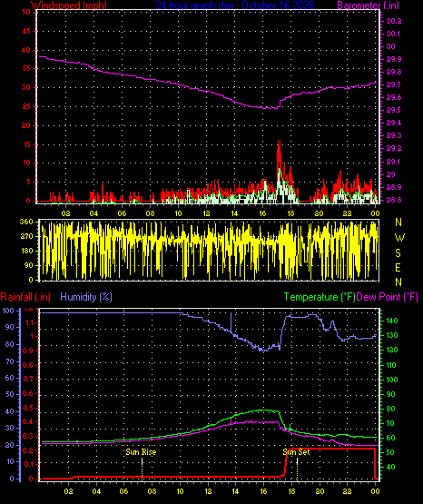Click hour 18 on windspeed chart time axis
This screenshot has width=423, height=504.
[x=290, y=213]
